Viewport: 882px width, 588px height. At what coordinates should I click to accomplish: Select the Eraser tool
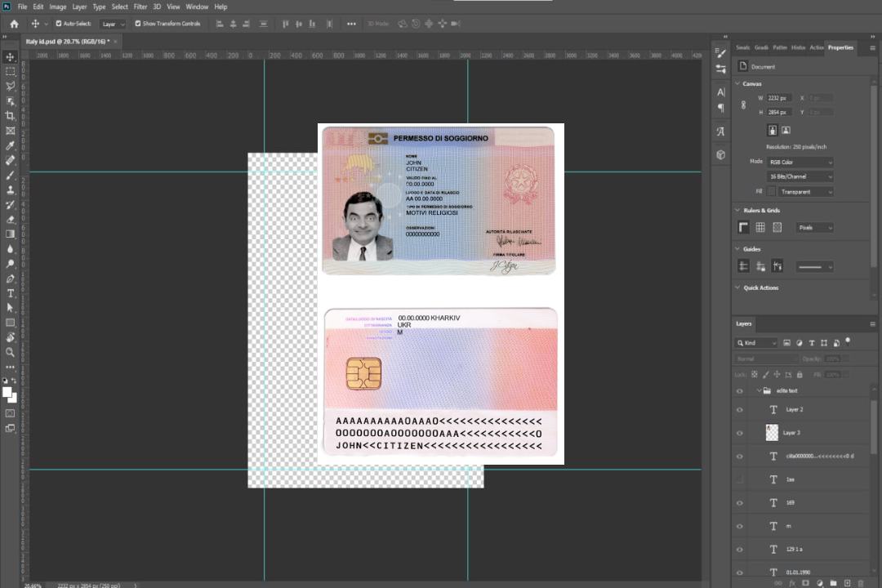coord(10,220)
